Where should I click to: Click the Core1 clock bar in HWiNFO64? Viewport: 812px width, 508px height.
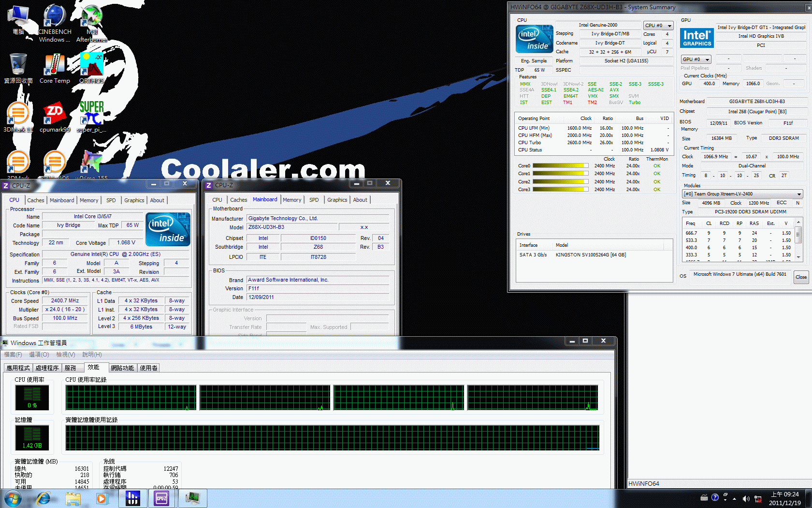(560, 174)
